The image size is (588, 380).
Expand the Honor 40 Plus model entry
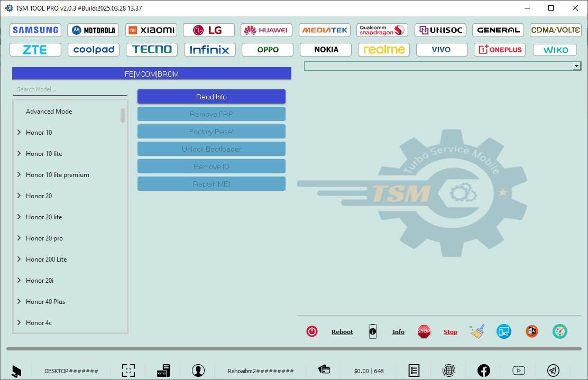pos(20,301)
